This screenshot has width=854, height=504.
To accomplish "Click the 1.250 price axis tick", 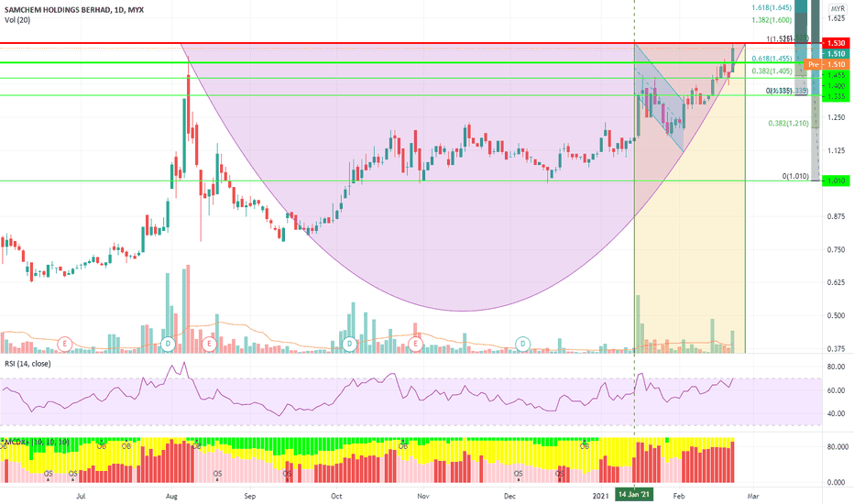I will point(836,117).
